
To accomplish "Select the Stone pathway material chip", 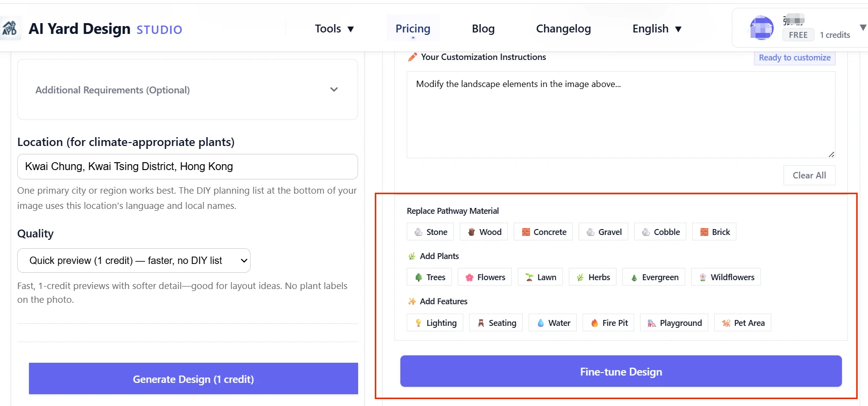I will (431, 232).
